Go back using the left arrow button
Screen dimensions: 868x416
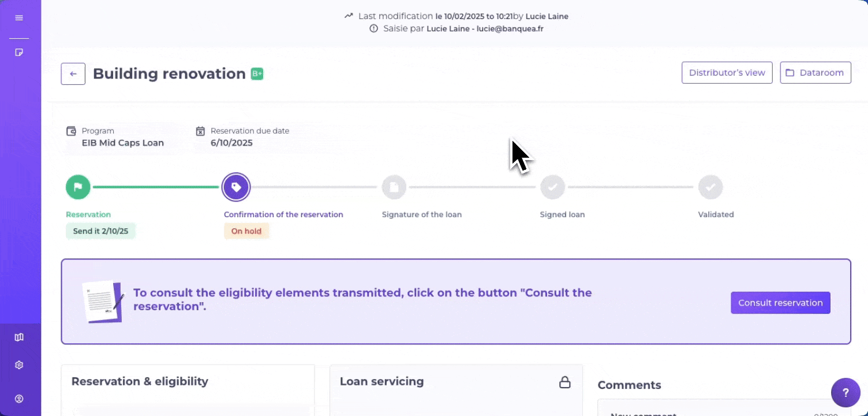coord(73,74)
